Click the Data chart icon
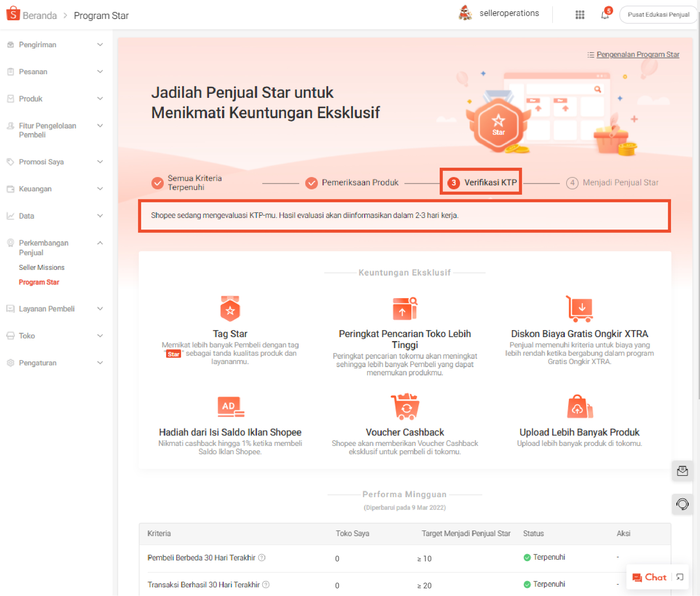The width and height of the screenshot is (700, 596). (10, 216)
